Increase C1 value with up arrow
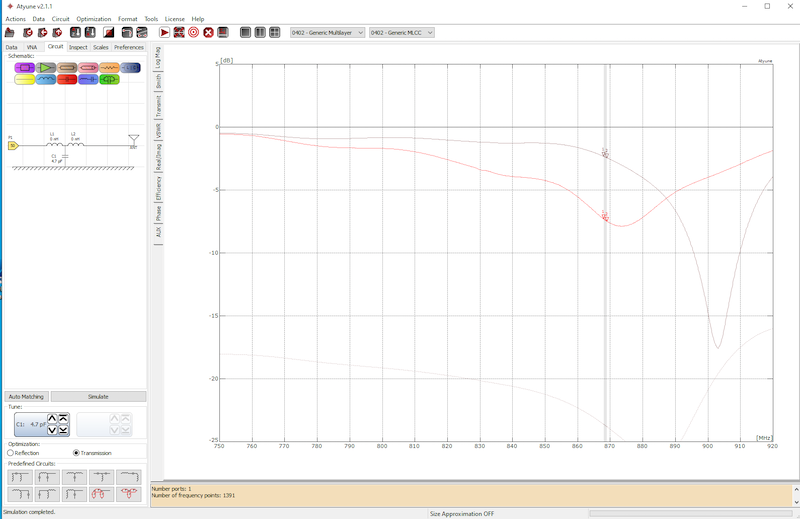Screen dimensions: 800x519 pyautogui.click(x=52, y=418)
